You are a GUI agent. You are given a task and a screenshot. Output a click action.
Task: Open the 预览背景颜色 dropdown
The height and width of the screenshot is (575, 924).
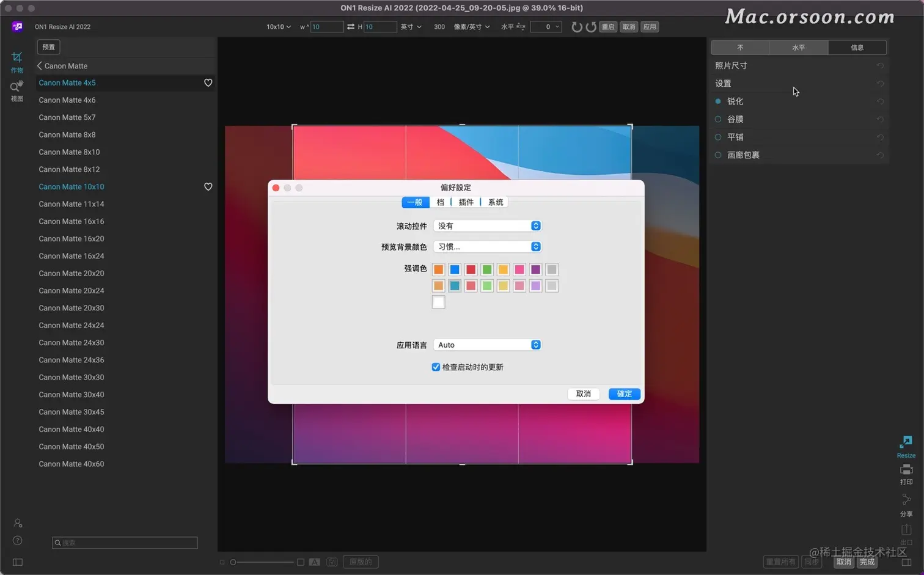click(x=487, y=247)
